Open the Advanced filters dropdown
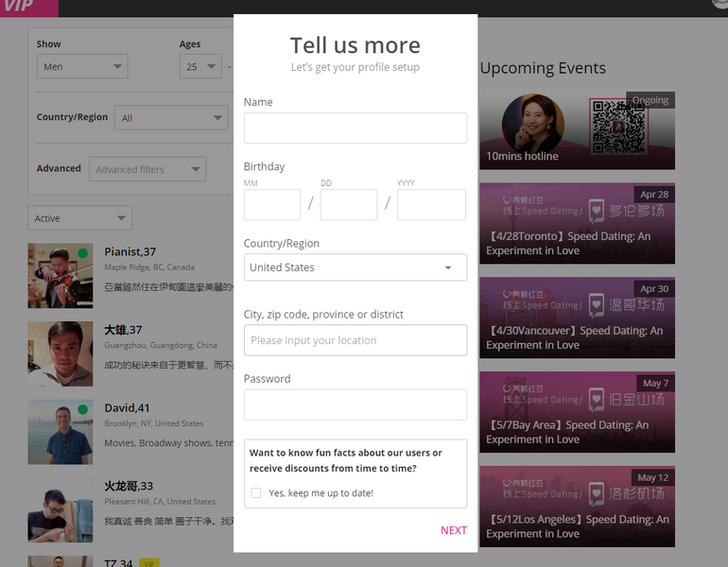728x567 pixels. (x=147, y=169)
